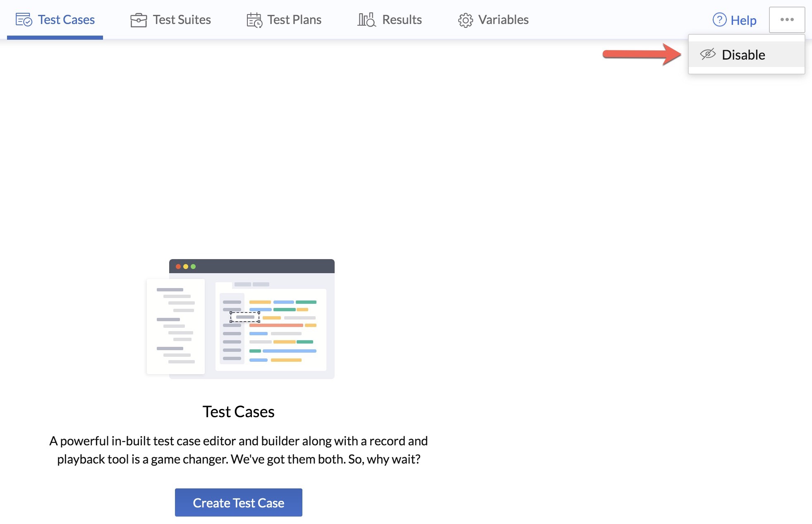The height and width of the screenshot is (524, 812).
Task: Click the Help question mark icon
Action: [719, 20]
